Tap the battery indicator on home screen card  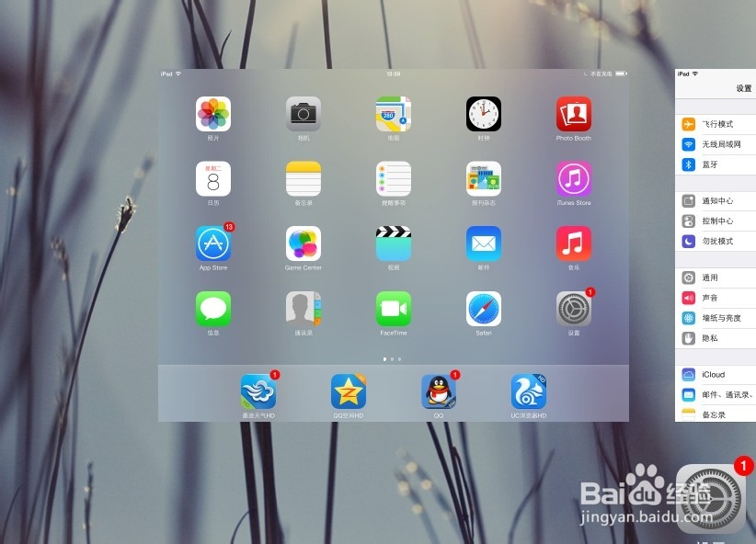(622, 74)
